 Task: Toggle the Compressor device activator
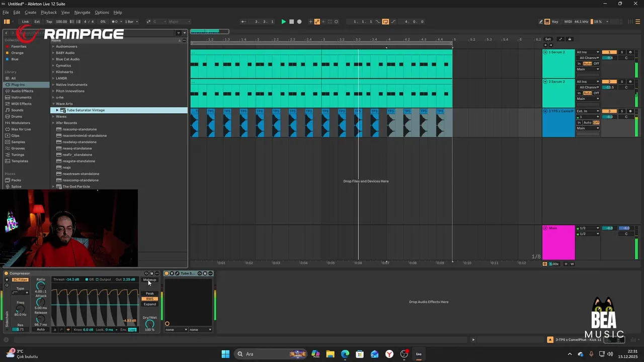[x=6, y=273]
